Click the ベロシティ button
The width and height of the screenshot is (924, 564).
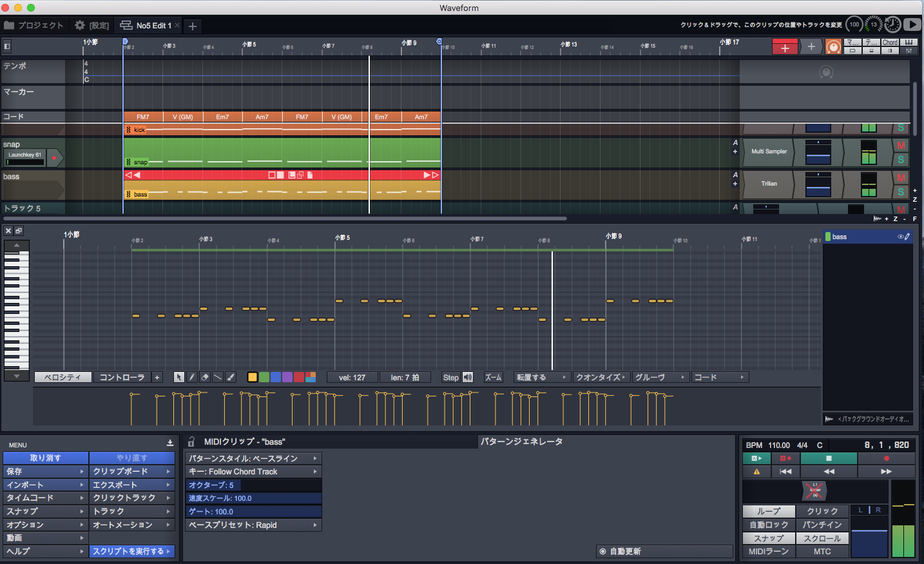63,377
